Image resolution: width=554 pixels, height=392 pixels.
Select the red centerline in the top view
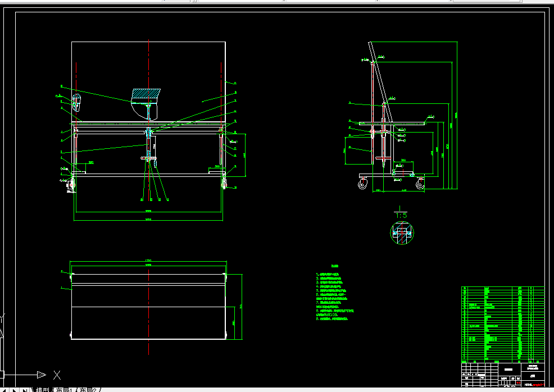pos(149,312)
